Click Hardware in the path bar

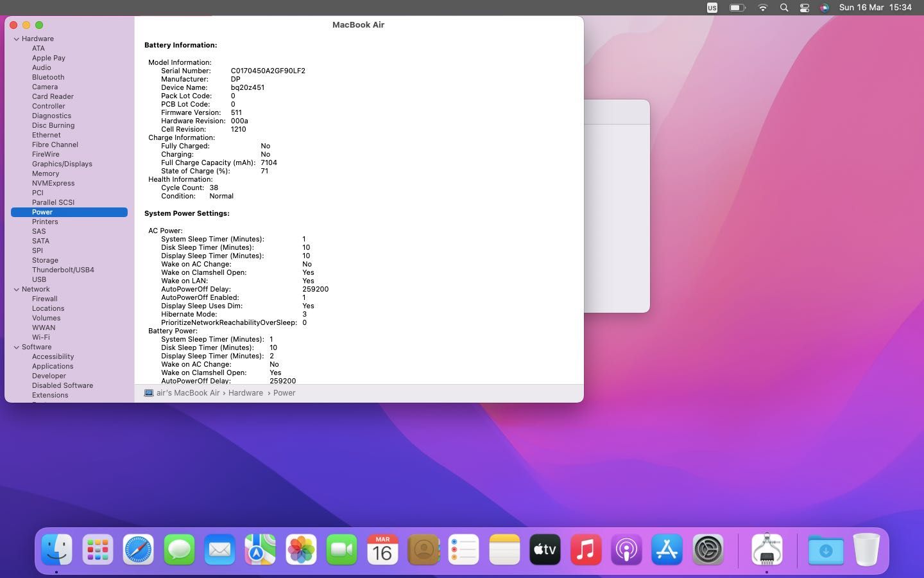246,393
